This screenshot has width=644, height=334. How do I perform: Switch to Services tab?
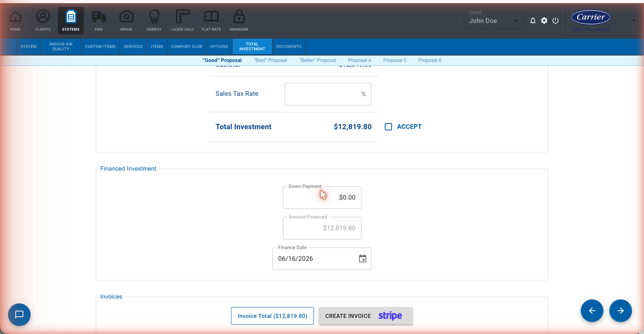pyautogui.click(x=133, y=47)
